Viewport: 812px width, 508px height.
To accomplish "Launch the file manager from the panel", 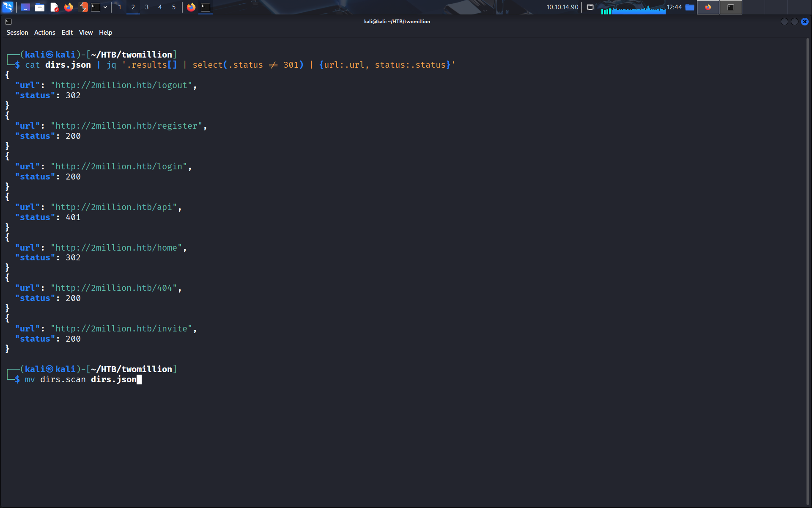I will coord(40,7).
